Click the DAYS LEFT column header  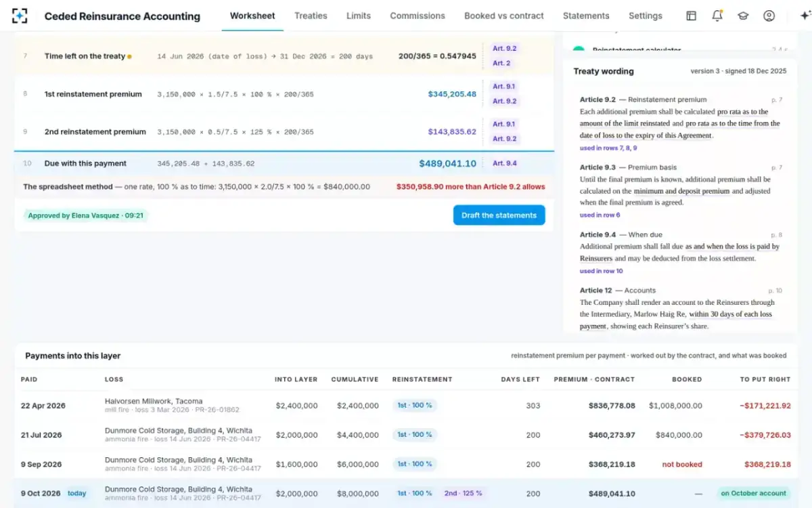520,379
